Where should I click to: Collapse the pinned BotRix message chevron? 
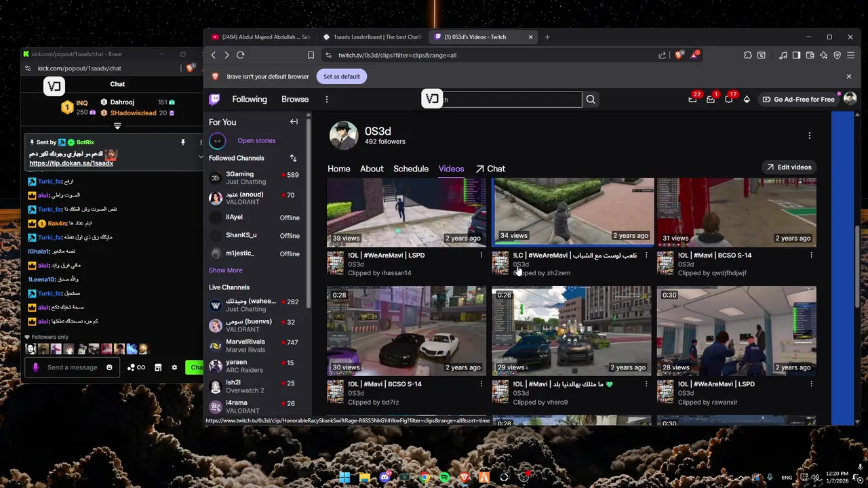[x=201, y=157]
